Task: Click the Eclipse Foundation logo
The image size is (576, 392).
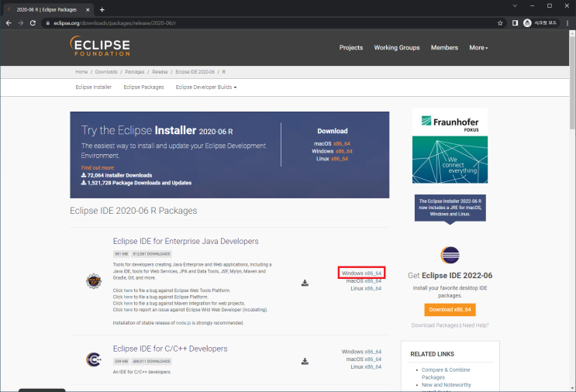Action: click(100, 46)
